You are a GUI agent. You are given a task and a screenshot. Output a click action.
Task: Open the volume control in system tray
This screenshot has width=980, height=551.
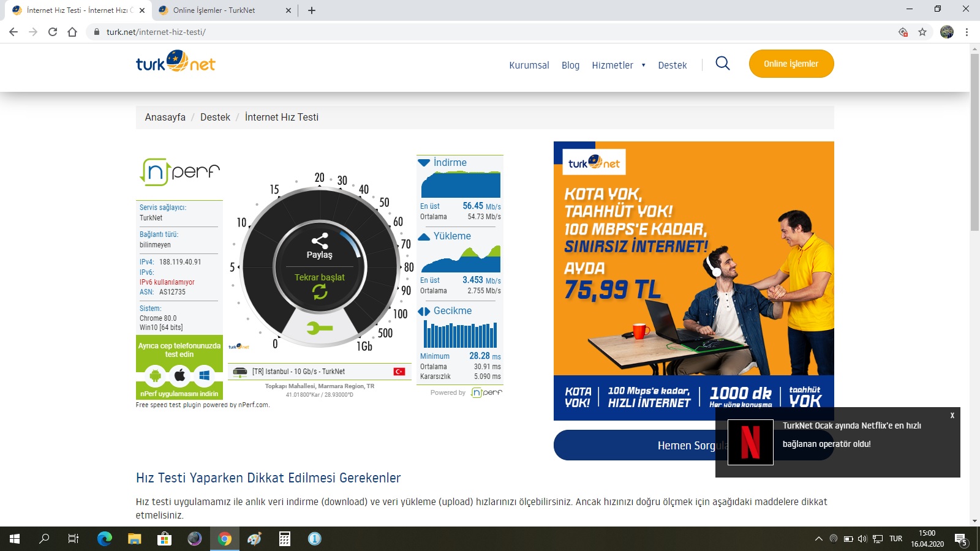(x=862, y=539)
